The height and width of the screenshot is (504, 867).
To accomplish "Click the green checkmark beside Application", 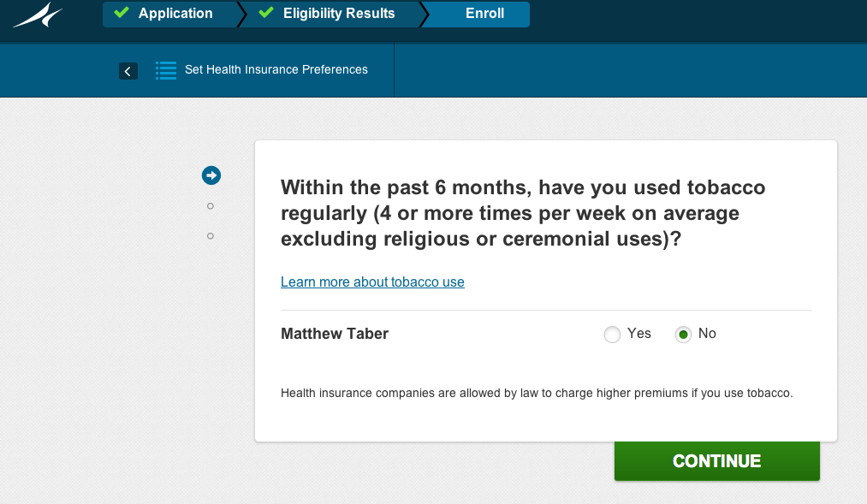I will click(x=121, y=14).
